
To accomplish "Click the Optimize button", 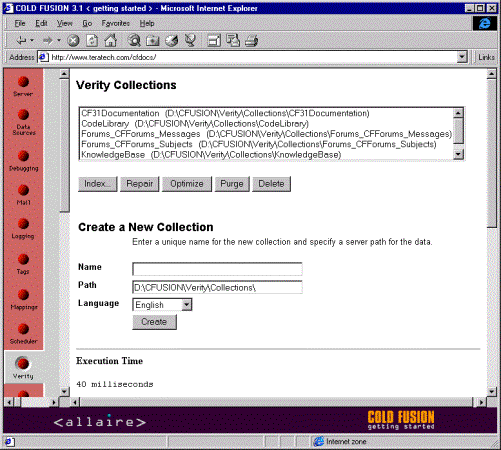I will (187, 184).
